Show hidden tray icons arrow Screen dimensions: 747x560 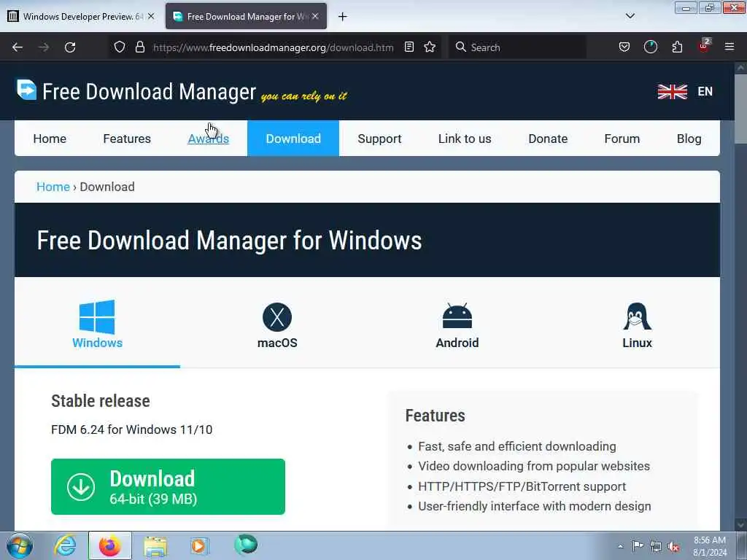point(620,547)
